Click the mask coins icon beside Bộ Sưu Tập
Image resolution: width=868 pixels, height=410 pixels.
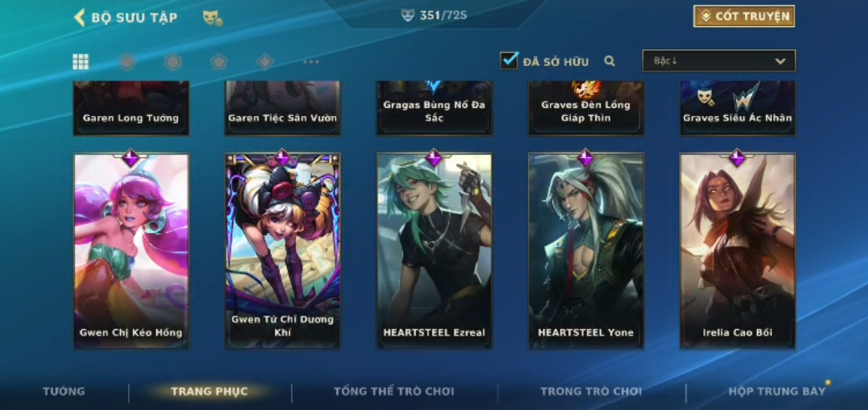coord(212,18)
